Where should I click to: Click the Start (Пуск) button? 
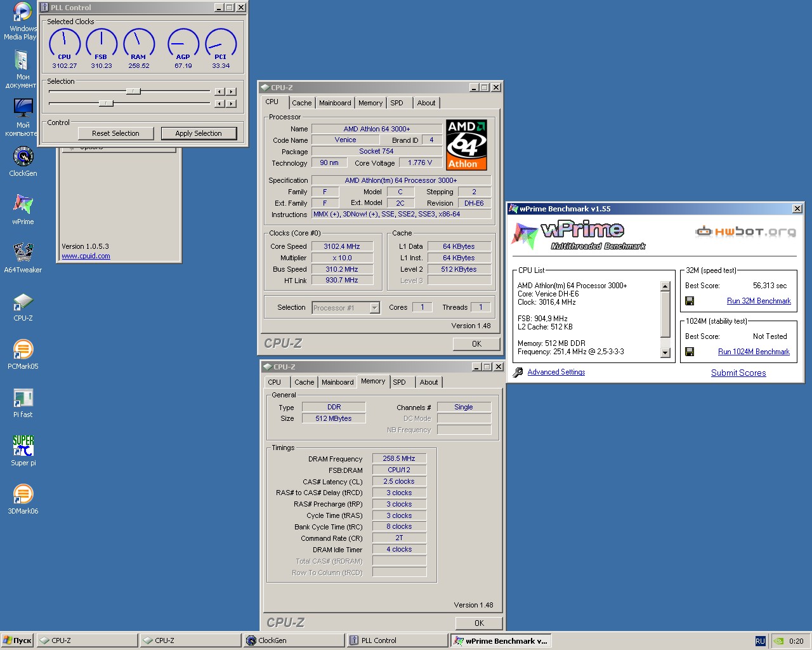tap(18, 640)
